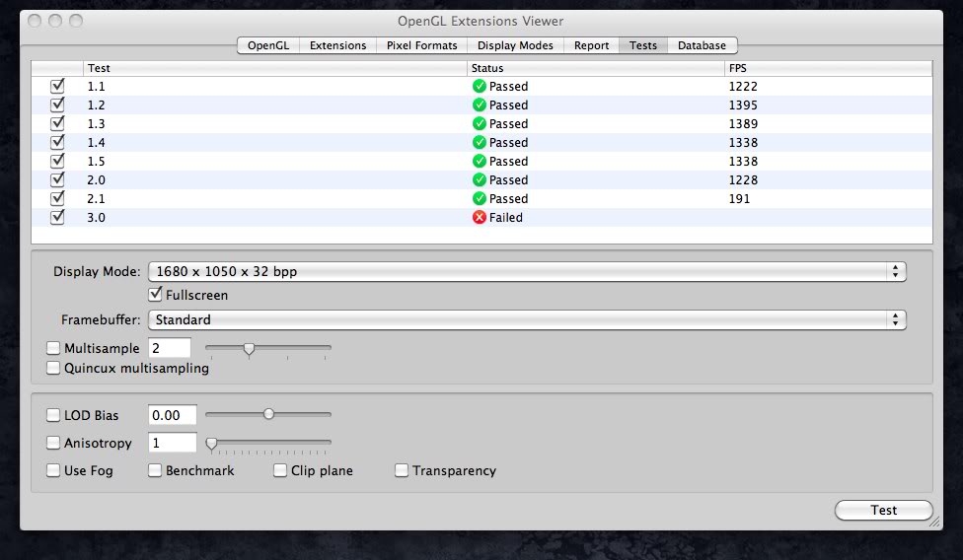Viewport: 963px width, 560px height.
Task: Click the Test button
Action: click(884, 511)
